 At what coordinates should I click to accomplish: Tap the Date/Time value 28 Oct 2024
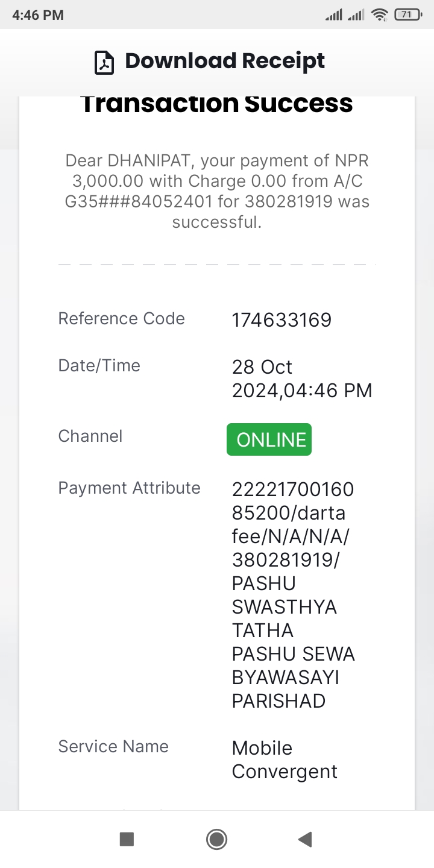(302, 379)
